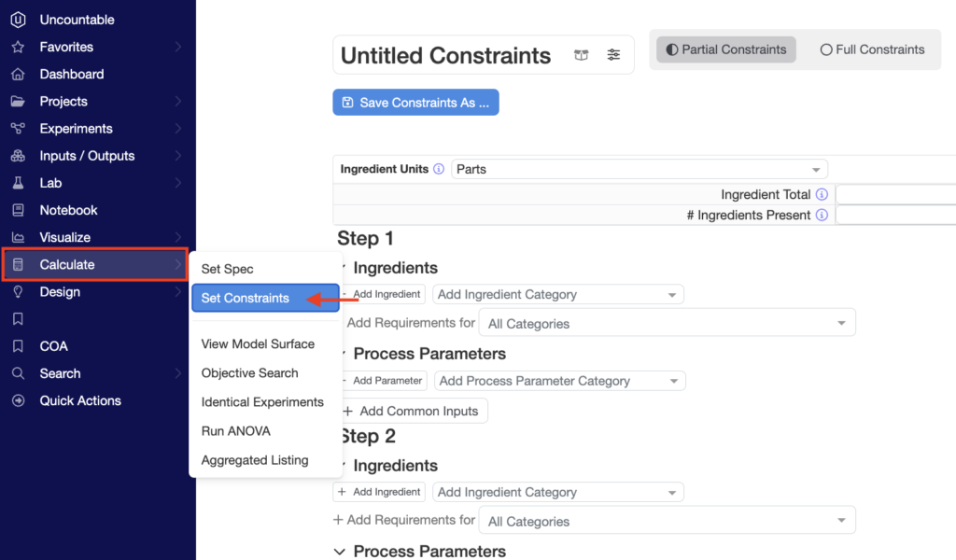Click info icon next to Ingredient Units
956x560 pixels.
[x=439, y=170]
